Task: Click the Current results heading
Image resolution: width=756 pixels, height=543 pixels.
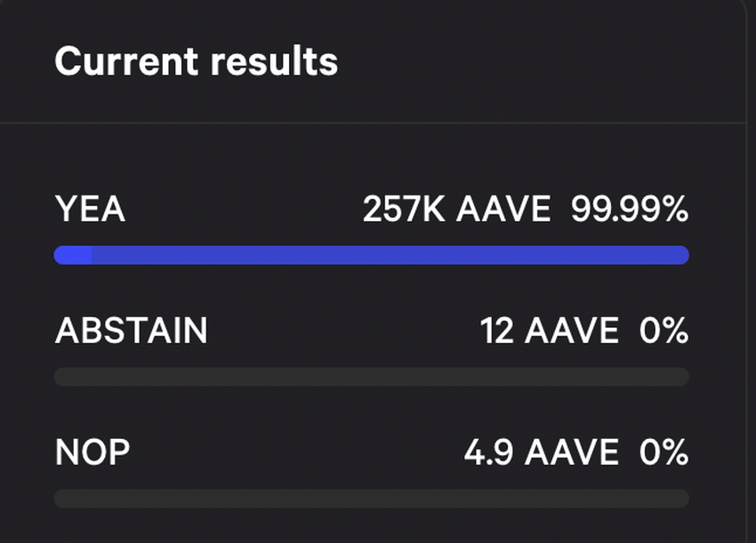Action: click(196, 60)
